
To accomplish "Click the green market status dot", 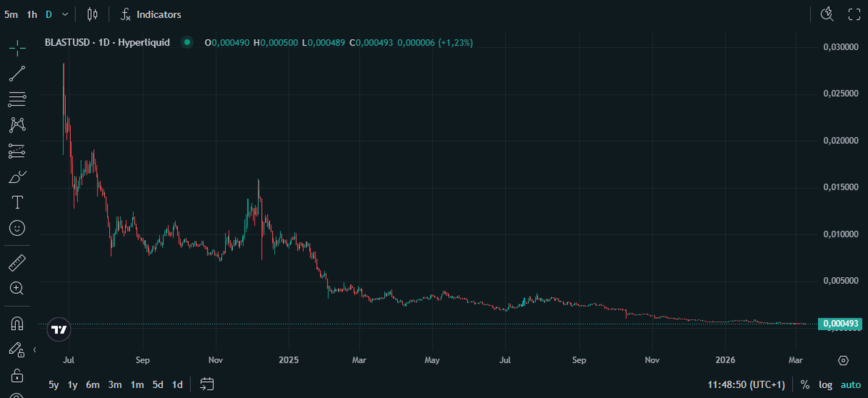I will point(187,43).
